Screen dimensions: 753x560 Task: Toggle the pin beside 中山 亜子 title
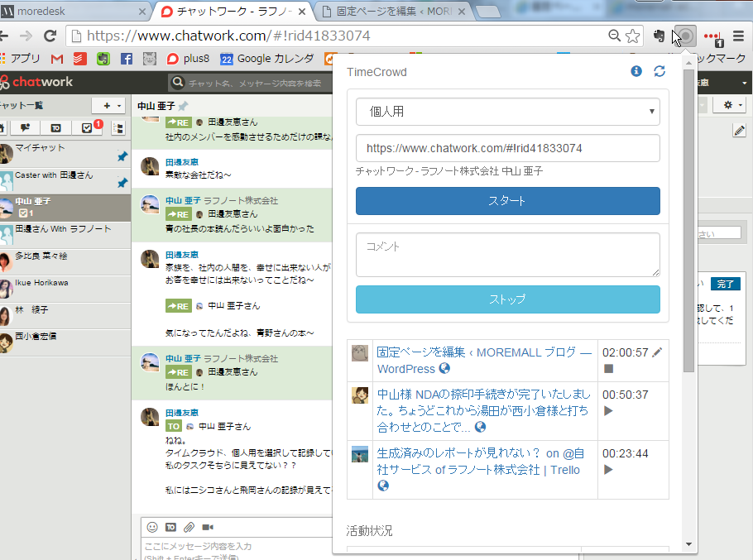183,106
